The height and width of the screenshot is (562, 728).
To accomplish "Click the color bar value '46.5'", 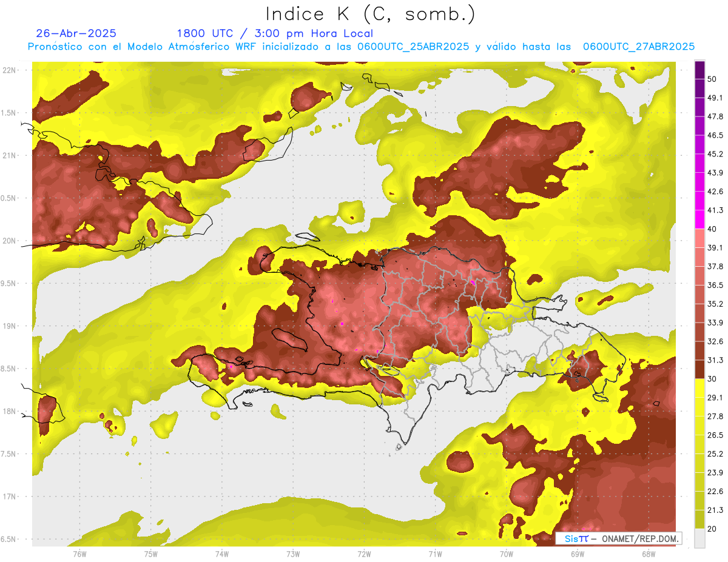I will point(715,135).
